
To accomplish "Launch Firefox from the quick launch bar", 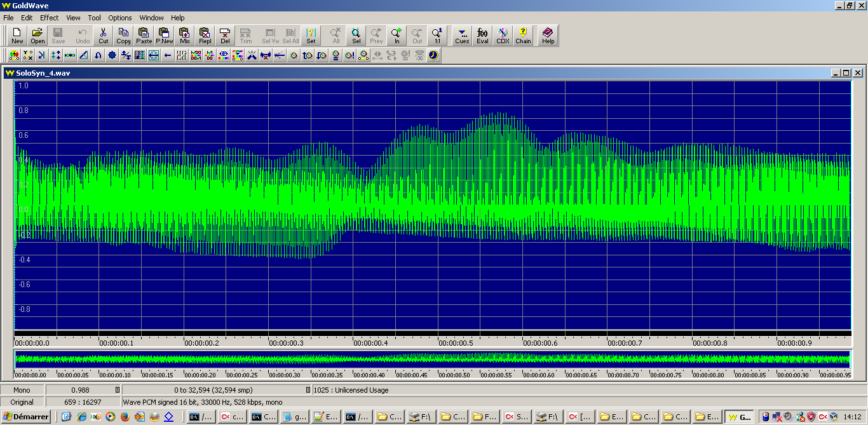I will (125, 417).
